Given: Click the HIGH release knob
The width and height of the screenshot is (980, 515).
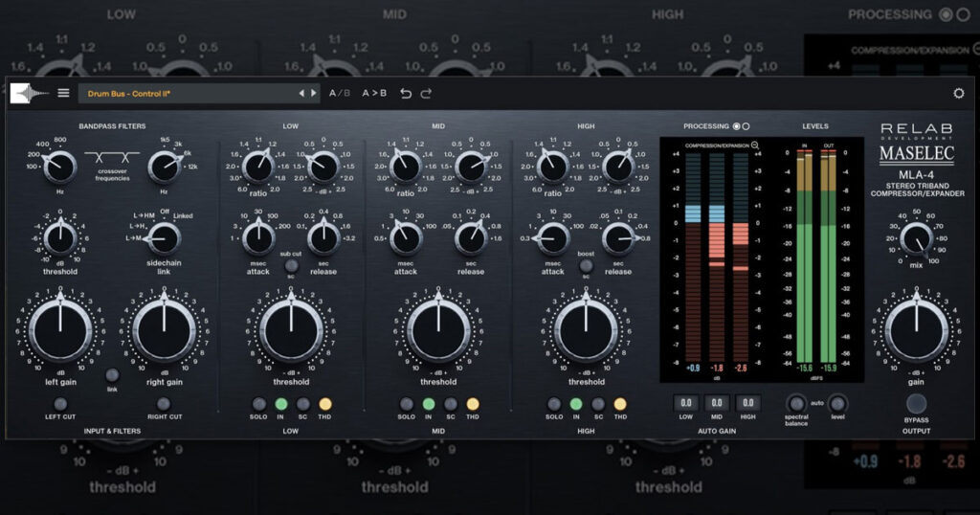Looking at the screenshot, I should tap(618, 238).
